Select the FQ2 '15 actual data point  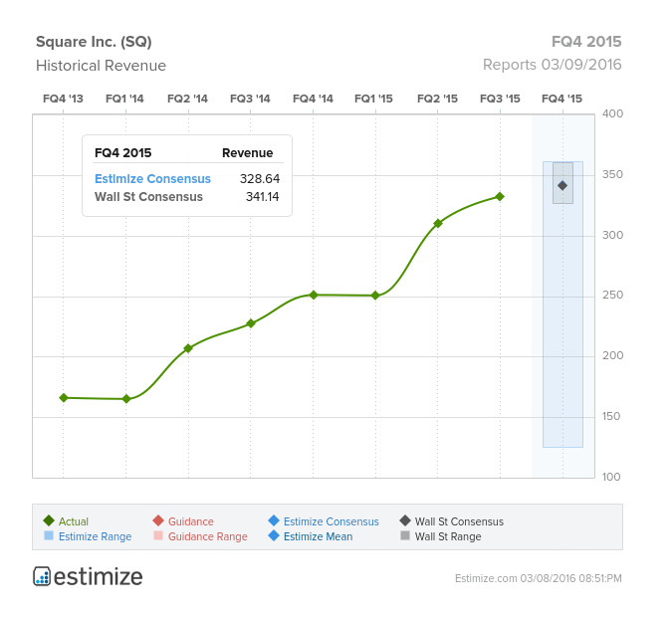click(x=438, y=223)
